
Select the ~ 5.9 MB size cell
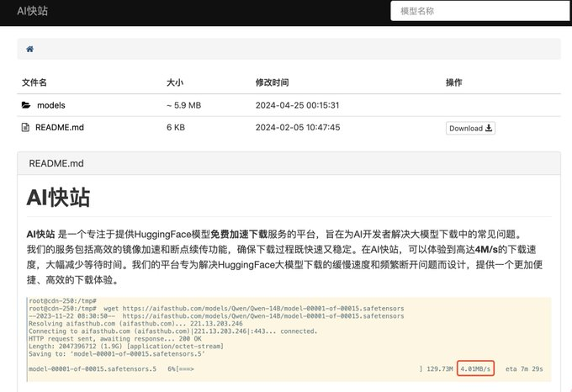pyautogui.click(x=184, y=105)
